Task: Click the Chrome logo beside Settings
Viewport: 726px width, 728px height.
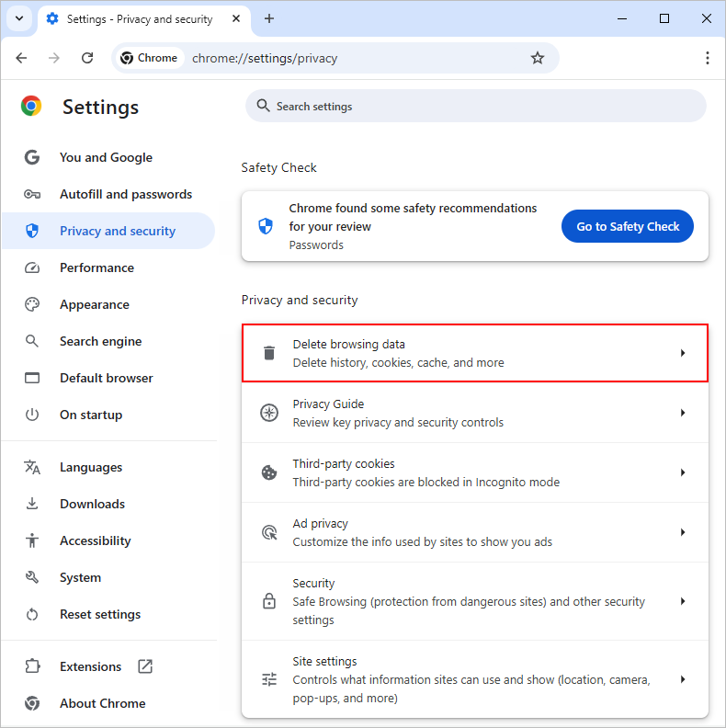Action: point(31,107)
